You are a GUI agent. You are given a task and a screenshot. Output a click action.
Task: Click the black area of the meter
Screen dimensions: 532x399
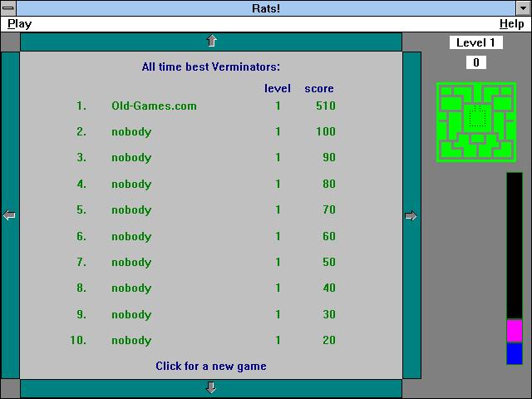[x=515, y=246]
